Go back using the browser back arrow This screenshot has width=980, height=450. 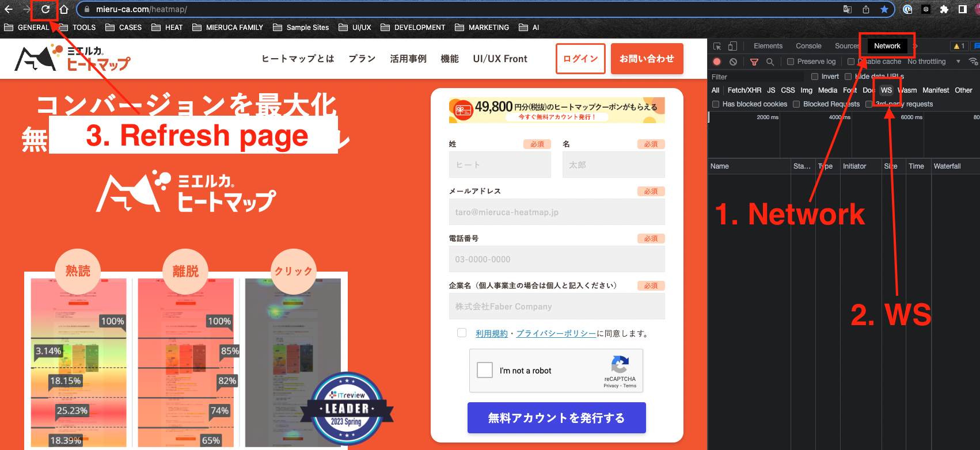(x=9, y=9)
